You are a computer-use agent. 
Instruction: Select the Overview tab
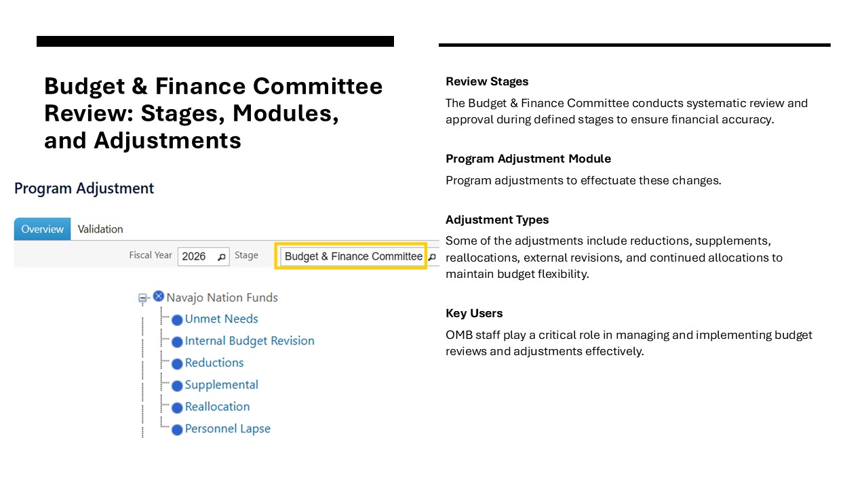tap(42, 229)
